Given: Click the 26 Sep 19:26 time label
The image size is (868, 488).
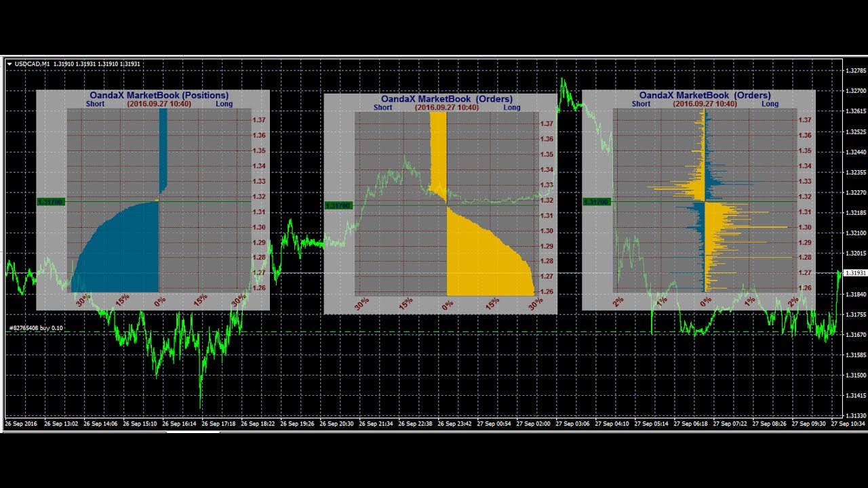Looking at the screenshot, I should 297,424.
